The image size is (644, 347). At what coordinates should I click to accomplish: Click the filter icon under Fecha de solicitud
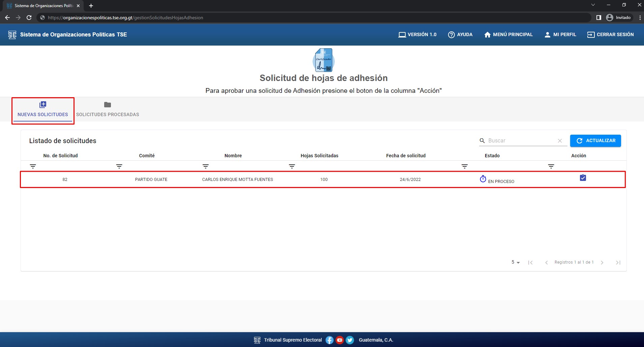click(x=465, y=166)
